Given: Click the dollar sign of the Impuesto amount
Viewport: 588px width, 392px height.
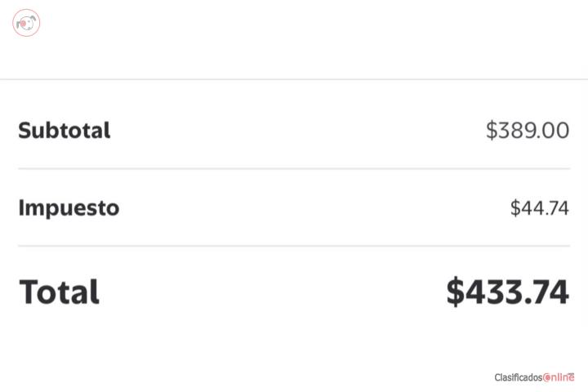Looking at the screenshot, I should tap(515, 207).
